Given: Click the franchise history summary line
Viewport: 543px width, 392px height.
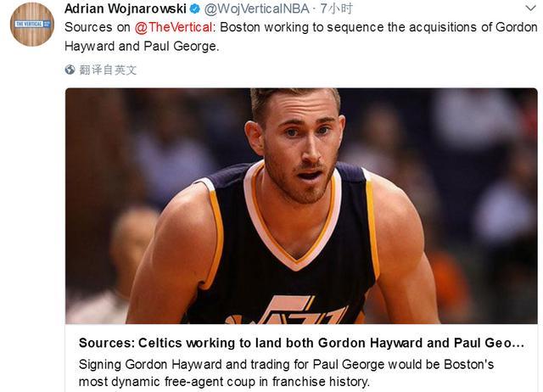Looking at the screenshot, I should tap(224, 382).
